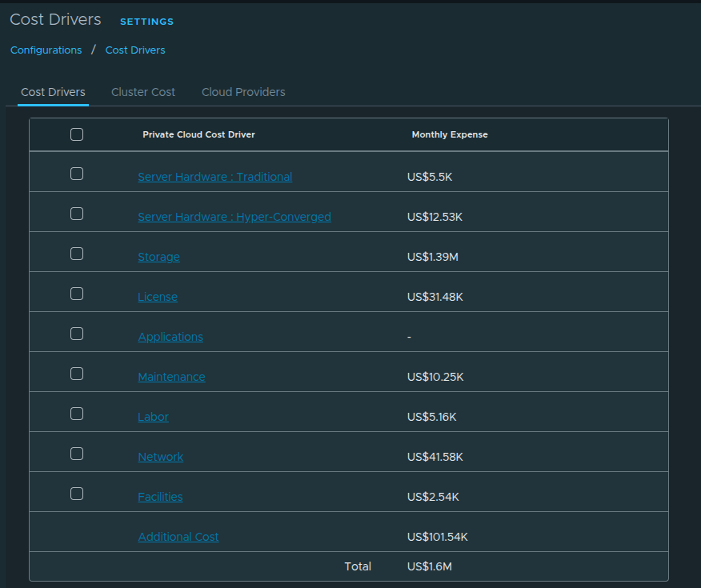Check the Server Hardware : Hyper-Converged checkbox
The width and height of the screenshot is (701, 588).
pyautogui.click(x=76, y=213)
